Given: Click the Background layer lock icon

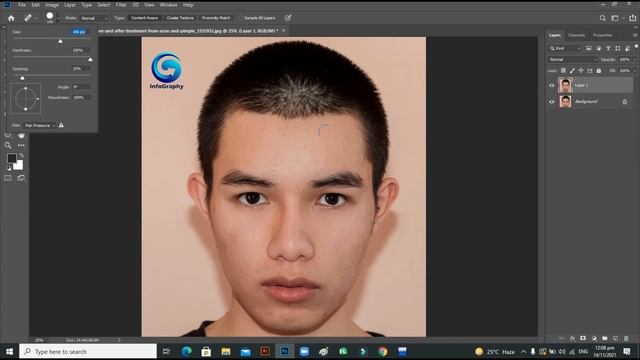Looking at the screenshot, I should click(625, 102).
